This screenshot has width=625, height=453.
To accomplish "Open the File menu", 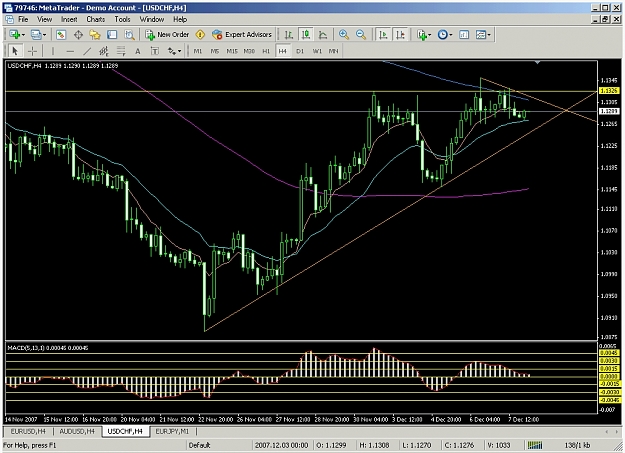I will click(x=23, y=19).
